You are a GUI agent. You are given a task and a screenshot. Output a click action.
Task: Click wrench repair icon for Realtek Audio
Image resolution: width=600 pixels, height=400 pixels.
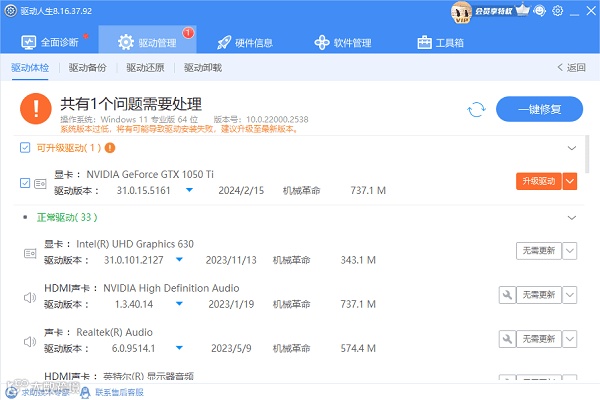[x=507, y=339]
